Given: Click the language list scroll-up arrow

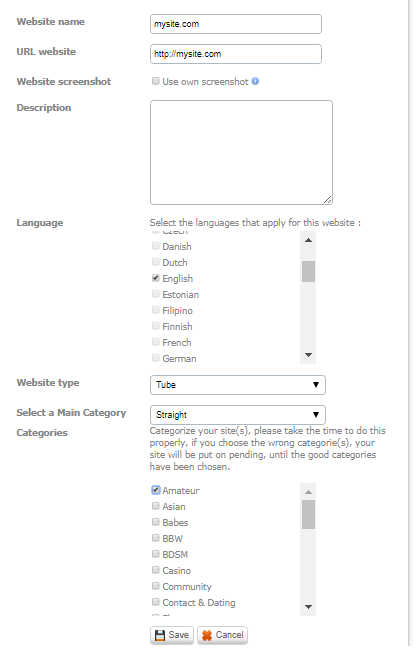Looking at the screenshot, I should tap(308, 240).
